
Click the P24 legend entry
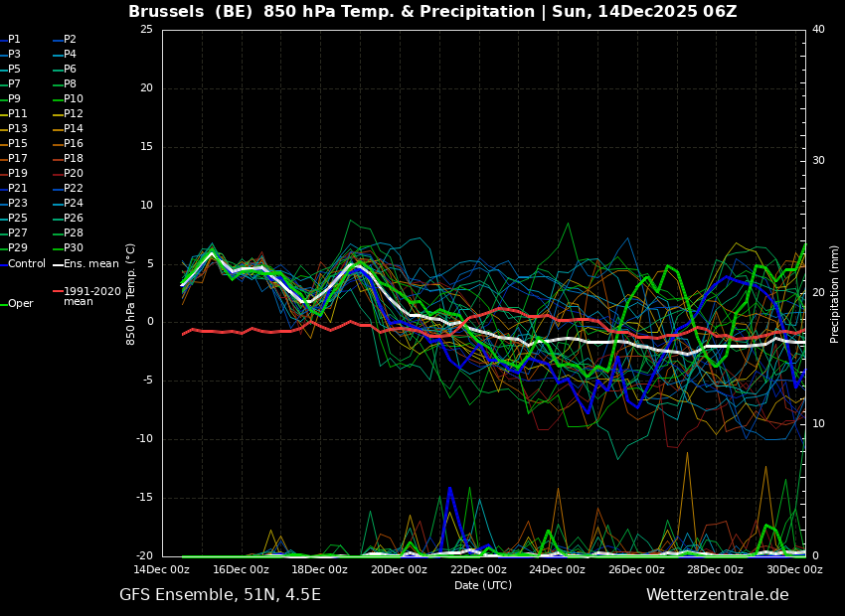tap(74, 204)
